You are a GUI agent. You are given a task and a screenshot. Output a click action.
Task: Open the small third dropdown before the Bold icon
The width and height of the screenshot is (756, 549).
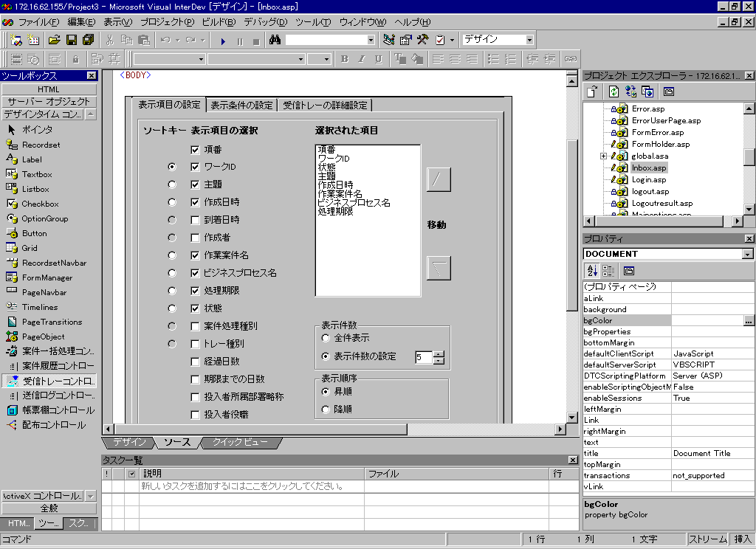tap(326, 59)
